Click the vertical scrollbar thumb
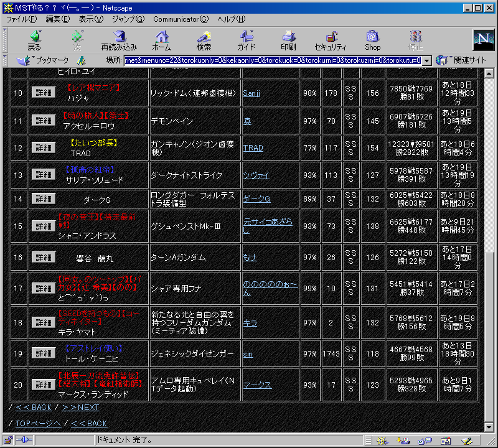The height and width of the screenshot is (448, 498). [489, 337]
